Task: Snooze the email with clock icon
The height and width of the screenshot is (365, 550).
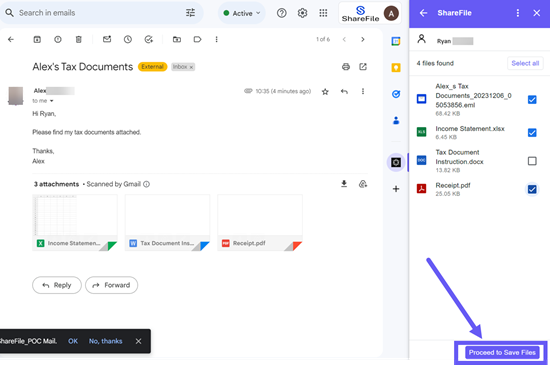Action: tap(128, 39)
